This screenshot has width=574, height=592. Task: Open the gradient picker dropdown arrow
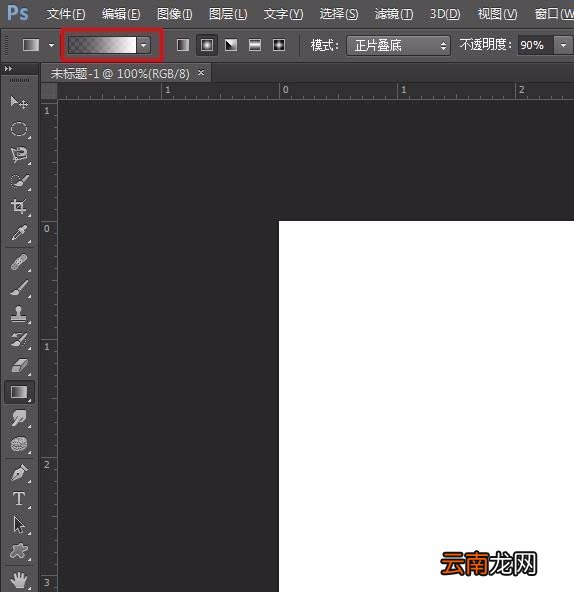pos(144,45)
